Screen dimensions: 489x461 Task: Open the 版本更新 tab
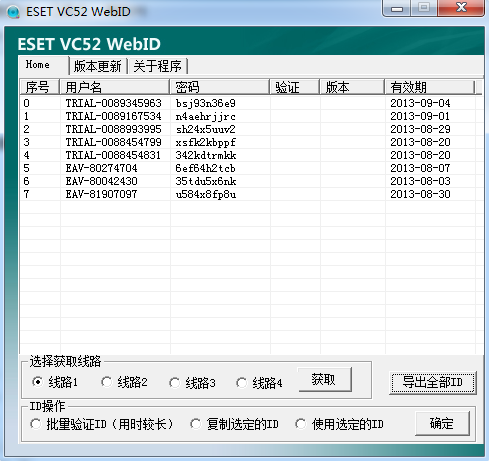pos(98,66)
